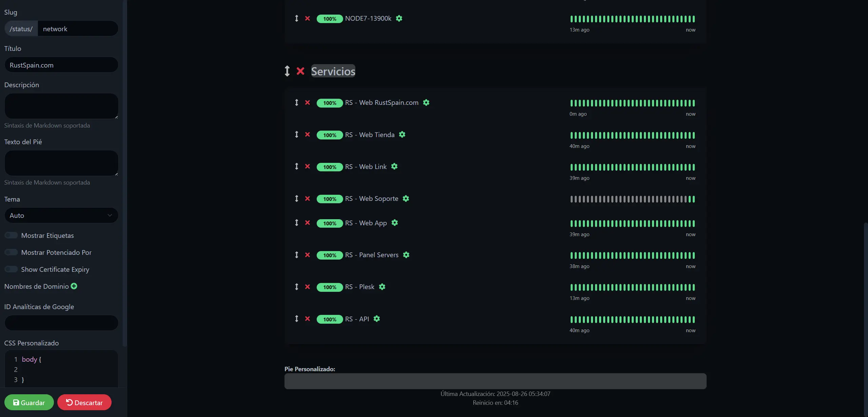
Task: Grab reorder handle of RS - Web App
Action: click(297, 223)
